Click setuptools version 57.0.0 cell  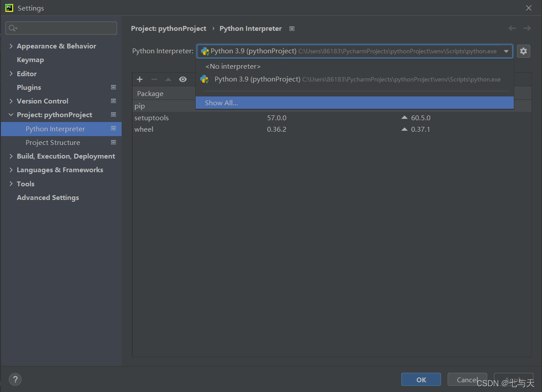[277, 118]
